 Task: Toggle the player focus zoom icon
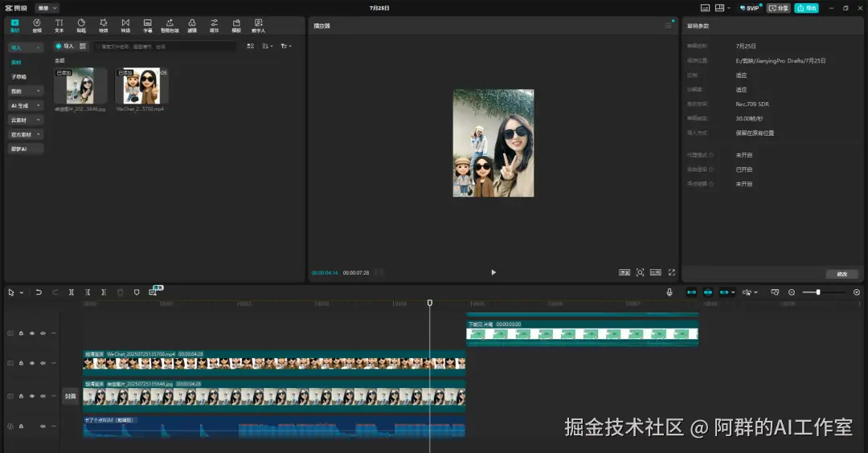pos(640,272)
